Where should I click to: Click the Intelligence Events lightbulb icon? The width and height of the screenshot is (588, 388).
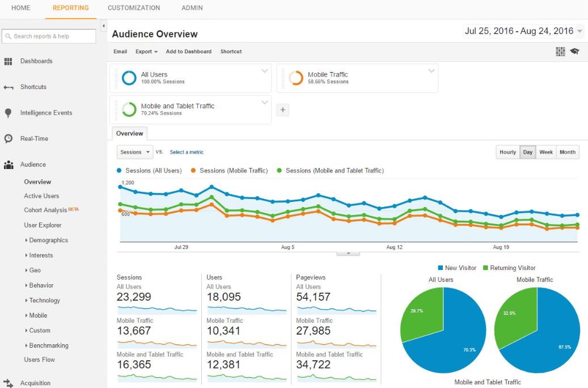9,113
